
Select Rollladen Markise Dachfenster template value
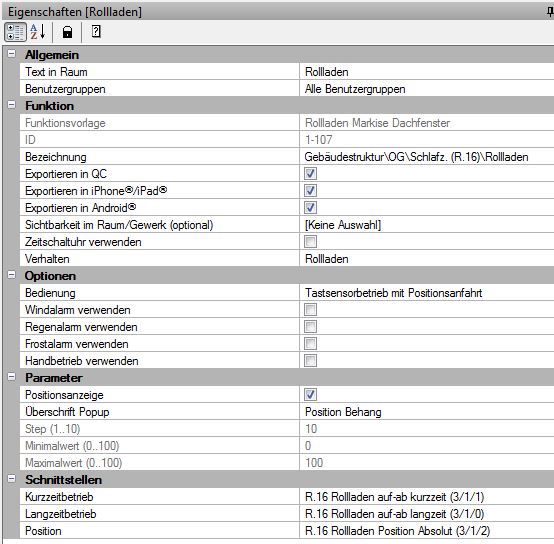pos(377,123)
